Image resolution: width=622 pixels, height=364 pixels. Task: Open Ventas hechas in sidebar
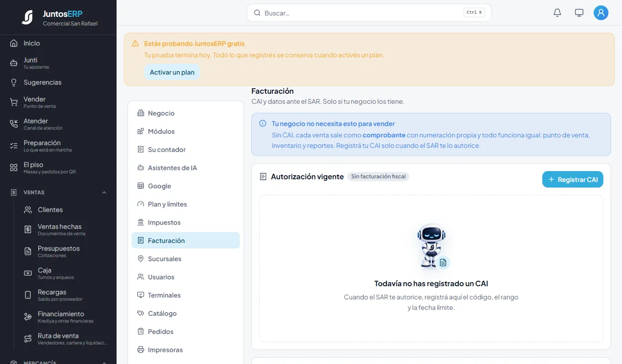(66, 229)
